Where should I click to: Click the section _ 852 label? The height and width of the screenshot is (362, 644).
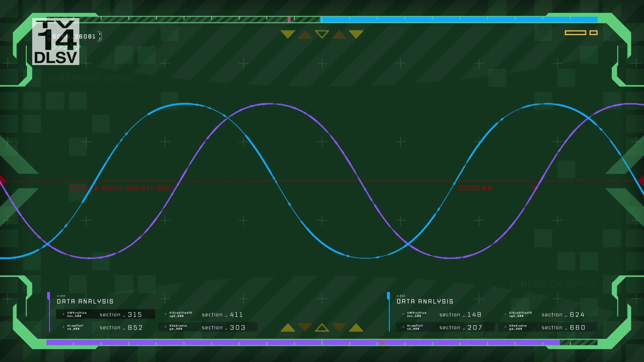[121, 327]
